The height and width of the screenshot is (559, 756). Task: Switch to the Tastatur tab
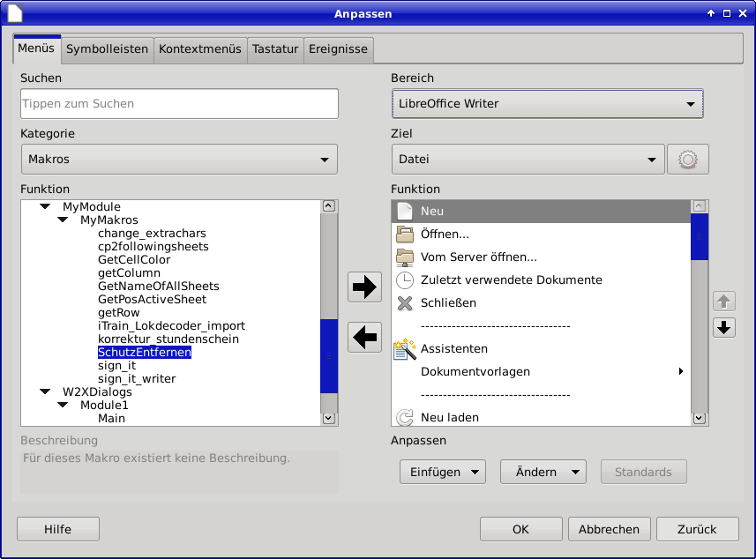pyautogui.click(x=275, y=49)
